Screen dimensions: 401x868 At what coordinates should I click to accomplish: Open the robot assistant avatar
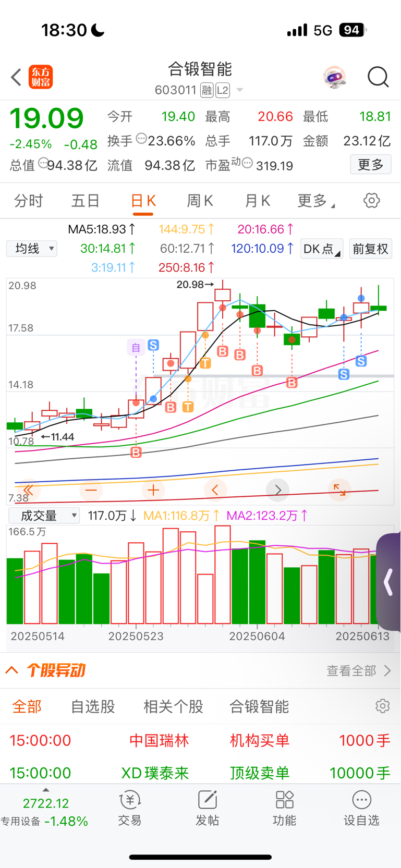[334, 78]
